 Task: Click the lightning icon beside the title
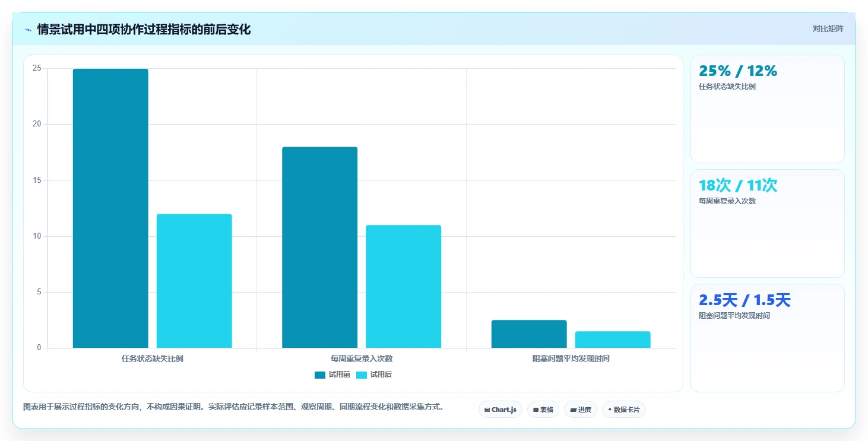[28, 30]
